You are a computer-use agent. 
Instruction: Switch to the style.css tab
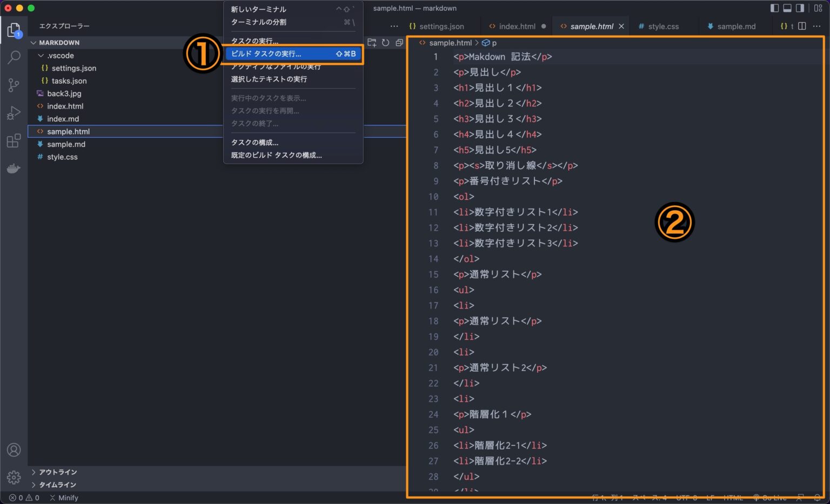coord(660,26)
